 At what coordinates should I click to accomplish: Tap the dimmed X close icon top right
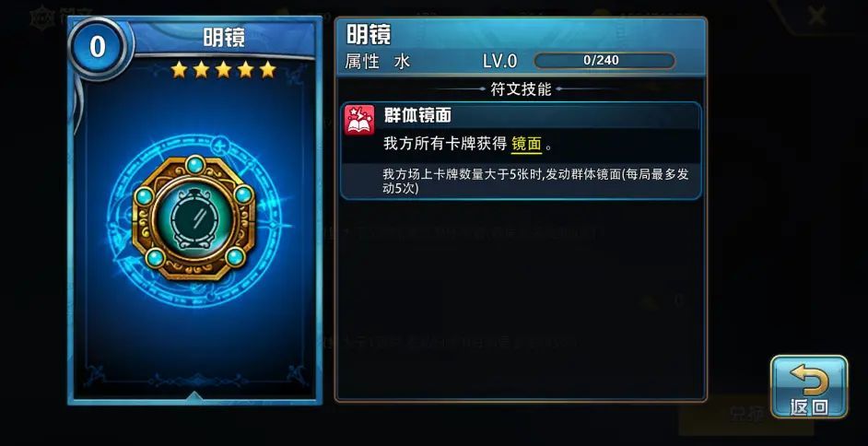pos(817,16)
